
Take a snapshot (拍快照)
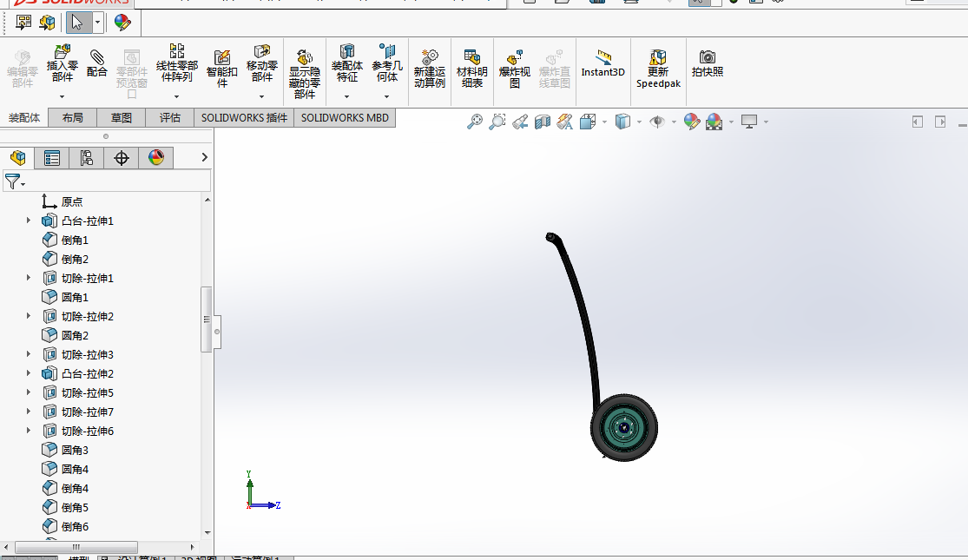click(x=708, y=63)
